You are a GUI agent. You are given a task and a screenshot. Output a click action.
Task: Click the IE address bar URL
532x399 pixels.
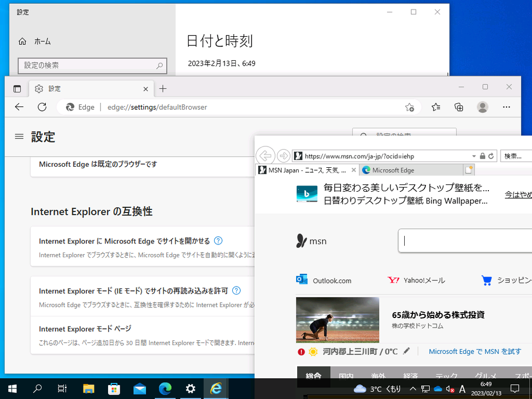[359, 157]
